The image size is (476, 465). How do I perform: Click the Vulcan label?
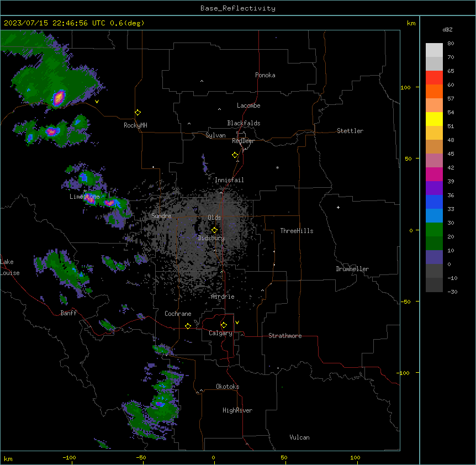click(x=299, y=438)
